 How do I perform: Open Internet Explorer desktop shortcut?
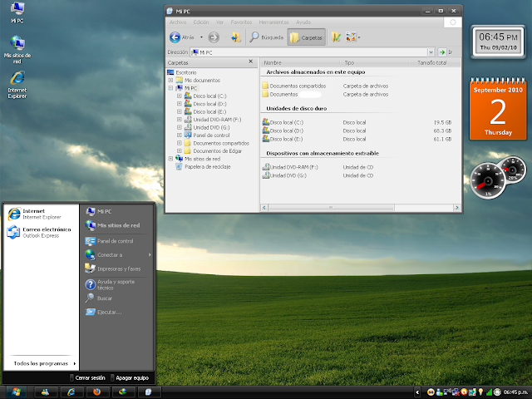coord(17,85)
